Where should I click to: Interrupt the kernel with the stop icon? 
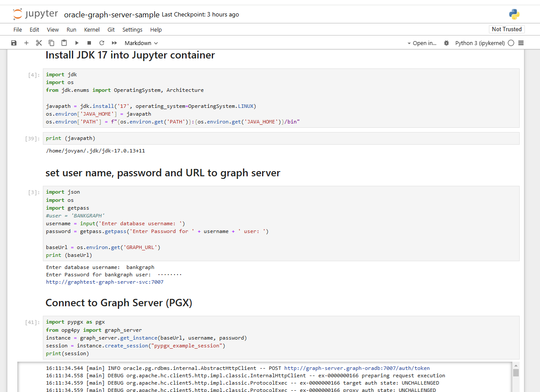coord(89,43)
